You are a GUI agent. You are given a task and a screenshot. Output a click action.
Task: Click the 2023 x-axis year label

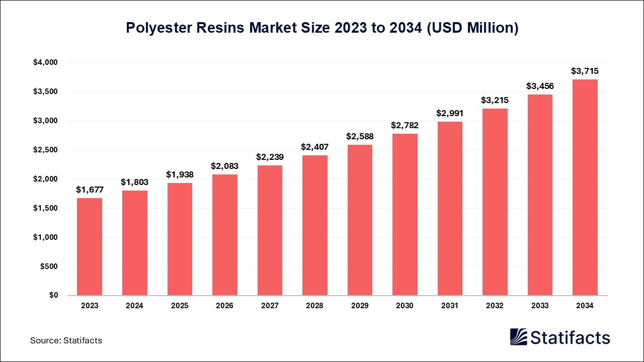pos(90,306)
